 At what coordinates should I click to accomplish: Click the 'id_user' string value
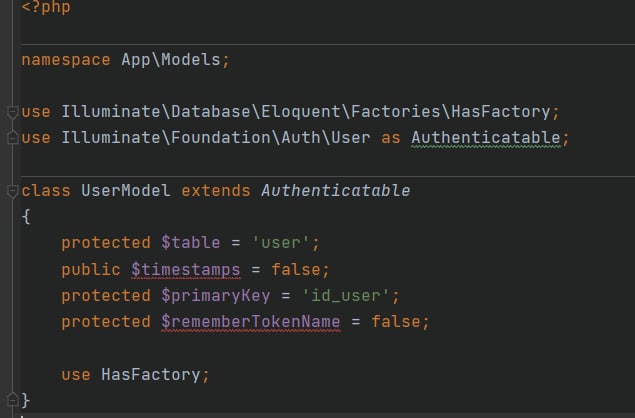(x=345, y=296)
